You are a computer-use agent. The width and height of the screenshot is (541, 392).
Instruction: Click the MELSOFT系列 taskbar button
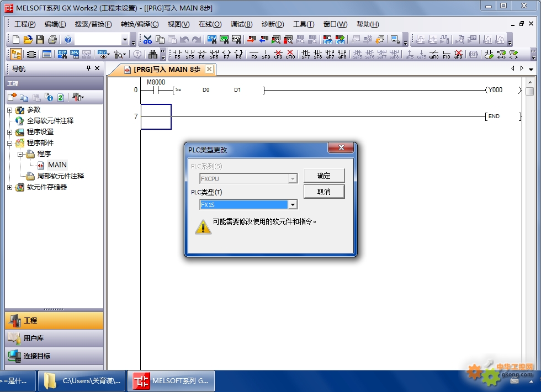171,381
